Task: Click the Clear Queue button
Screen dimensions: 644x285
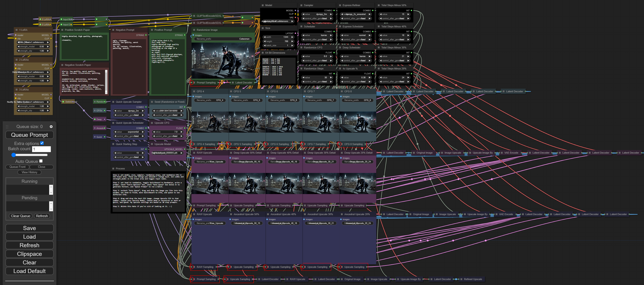Action: coord(20,216)
